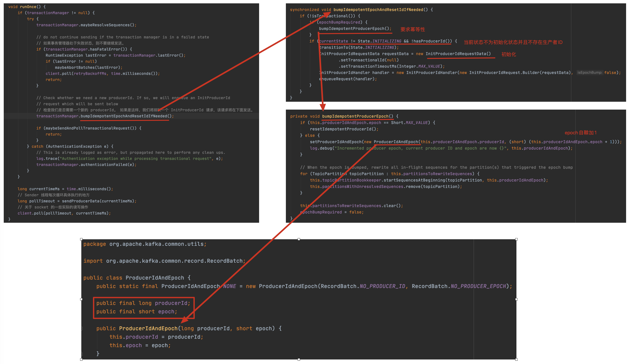Select the top-center handle of the selected ProducerIdAndEpoch image
This screenshot has width=632, height=364.
(299, 239)
